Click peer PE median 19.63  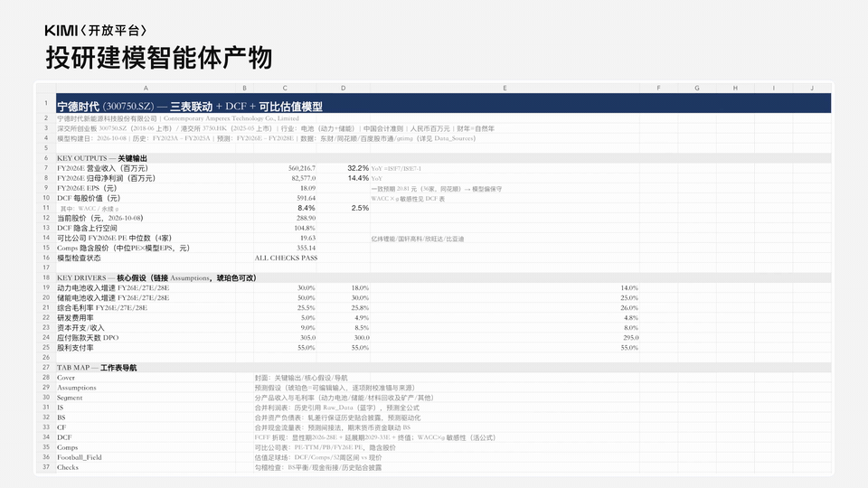tap(307, 238)
